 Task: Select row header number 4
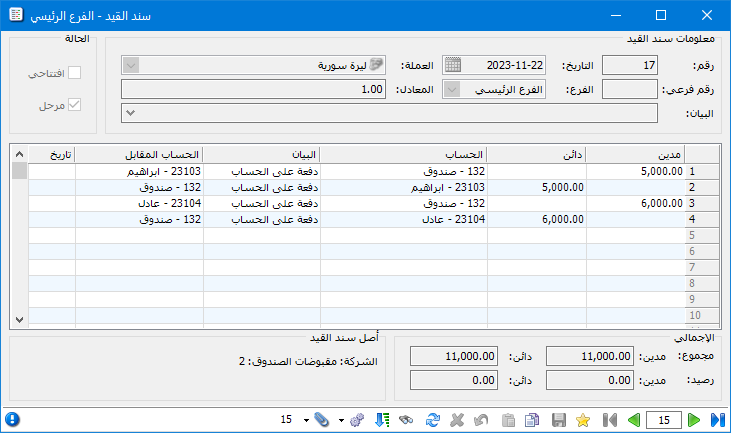coord(702,219)
